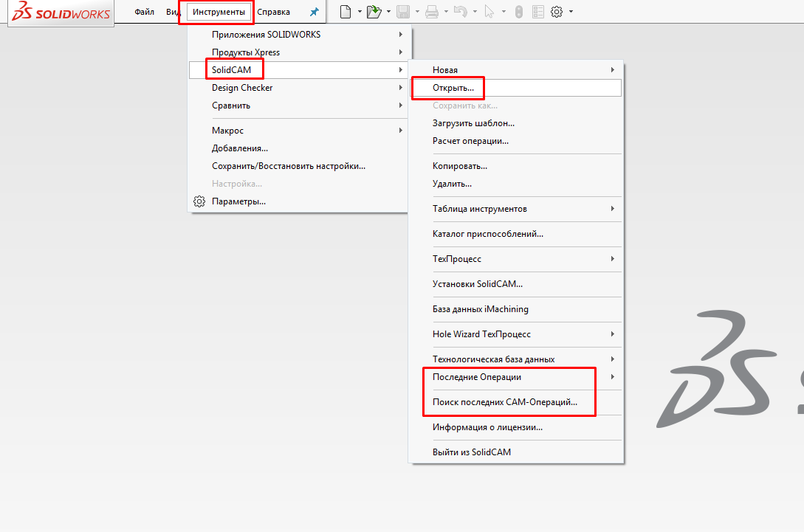Image resolution: width=804 pixels, height=532 pixels.
Task: Click the Инструменты menu
Action: point(219,12)
